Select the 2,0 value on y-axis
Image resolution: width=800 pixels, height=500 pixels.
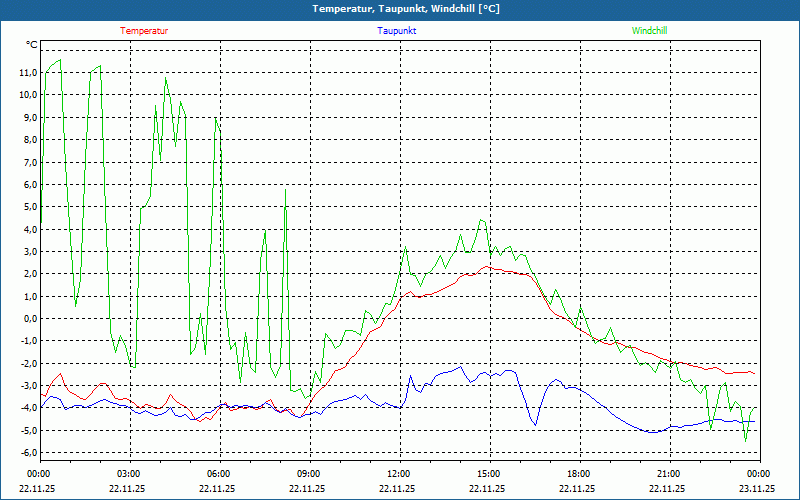point(29,274)
